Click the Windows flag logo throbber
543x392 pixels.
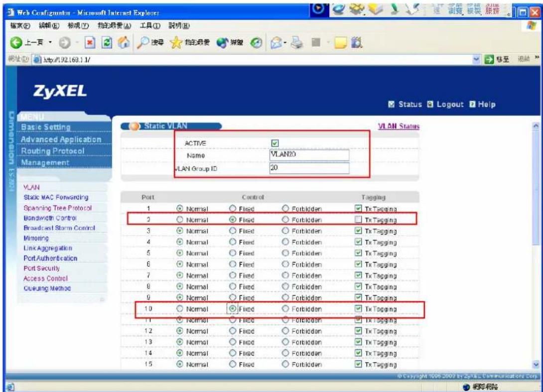[x=531, y=25]
